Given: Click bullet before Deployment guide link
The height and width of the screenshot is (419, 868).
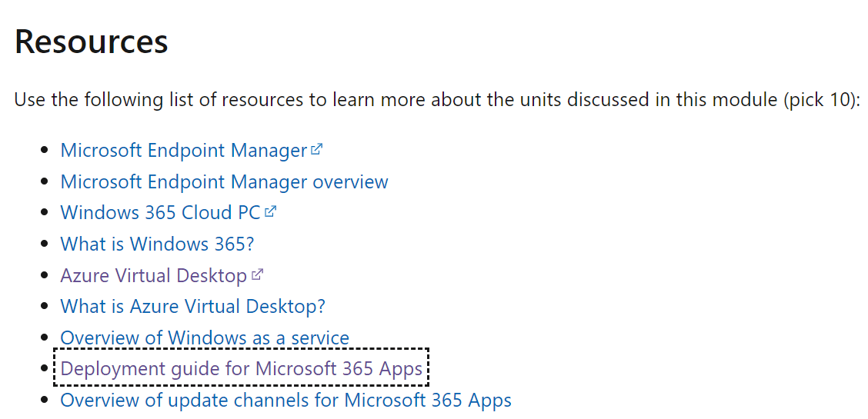Looking at the screenshot, I should (x=45, y=370).
